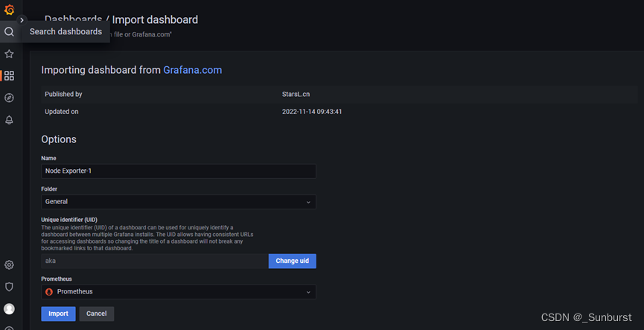Click the Grafana logo home icon

pos(9,10)
